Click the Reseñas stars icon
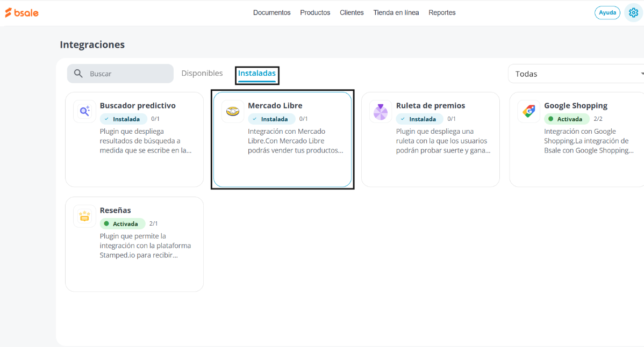644x347 pixels. click(84, 216)
